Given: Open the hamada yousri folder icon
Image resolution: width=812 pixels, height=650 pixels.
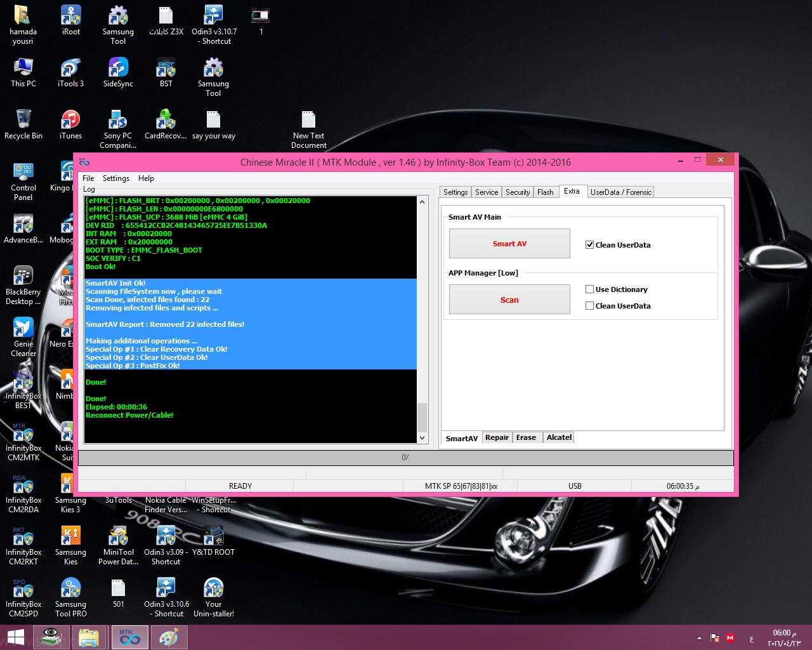Looking at the screenshot, I should [x=23, y=25].
